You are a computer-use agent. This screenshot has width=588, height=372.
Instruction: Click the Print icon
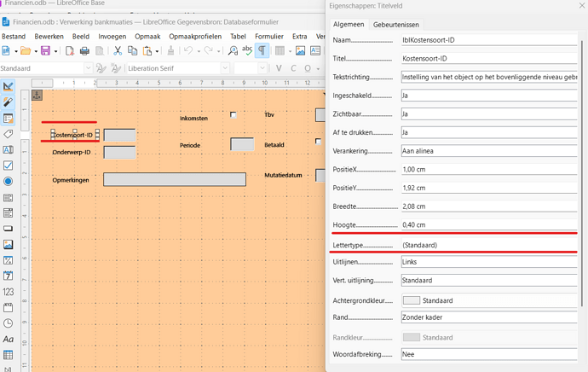tap(84, 50)
